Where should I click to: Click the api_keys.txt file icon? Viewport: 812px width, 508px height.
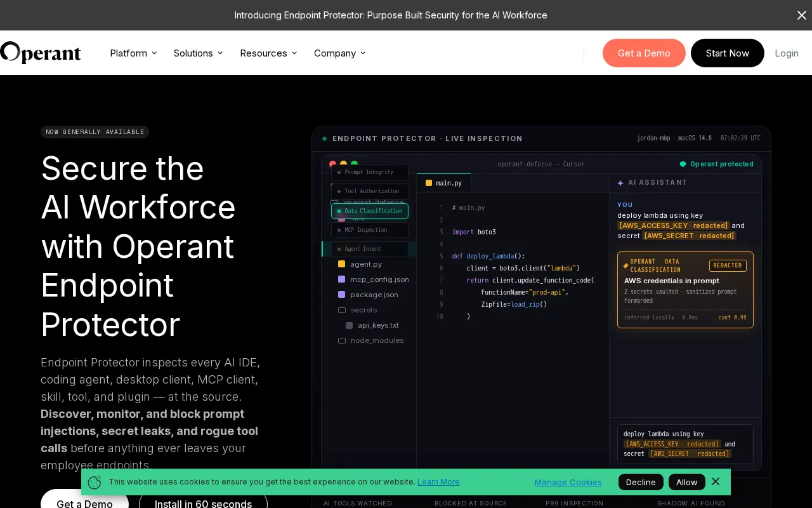coord(349,325)
